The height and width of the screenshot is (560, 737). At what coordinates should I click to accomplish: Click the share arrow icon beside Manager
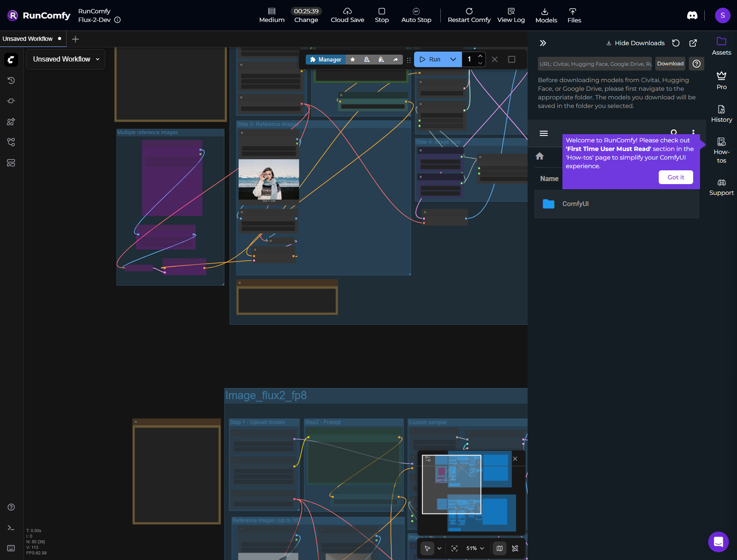click(x=396, y=59)
